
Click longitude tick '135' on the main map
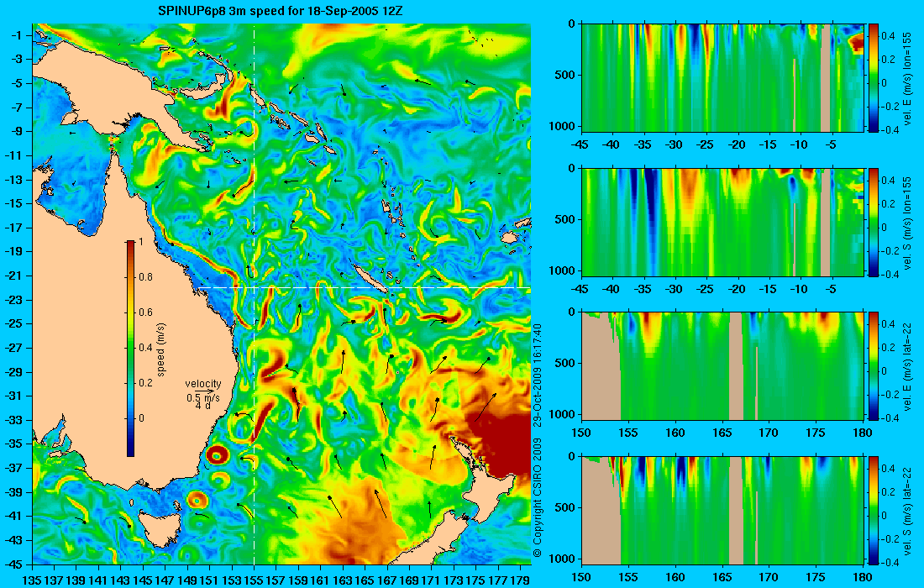[x=31, y=581]
